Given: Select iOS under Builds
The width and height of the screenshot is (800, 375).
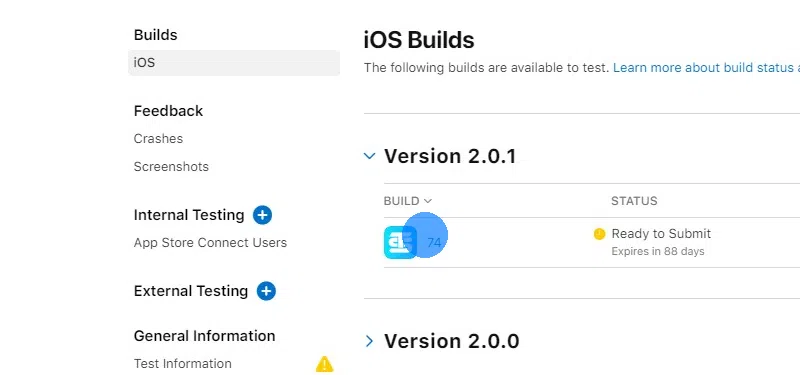Looking at the screenshot, I should 234,63.
